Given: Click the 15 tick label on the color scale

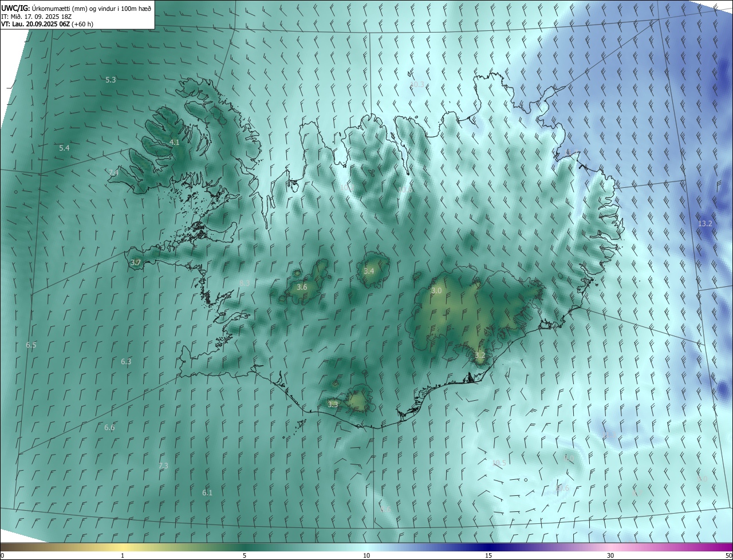Looking at the screenshot, I should 488,555.
